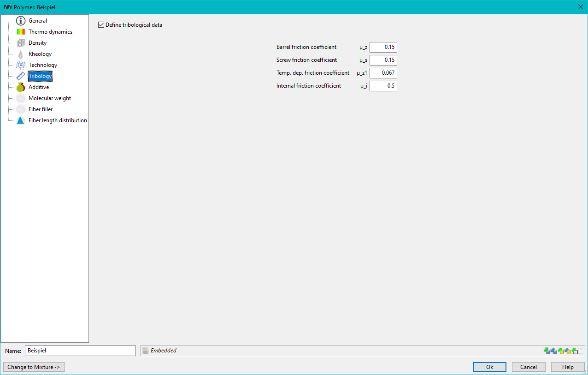Open the Additive bag icon
The width and height of the screenshot is (588, 375).
tap(20, 87)
